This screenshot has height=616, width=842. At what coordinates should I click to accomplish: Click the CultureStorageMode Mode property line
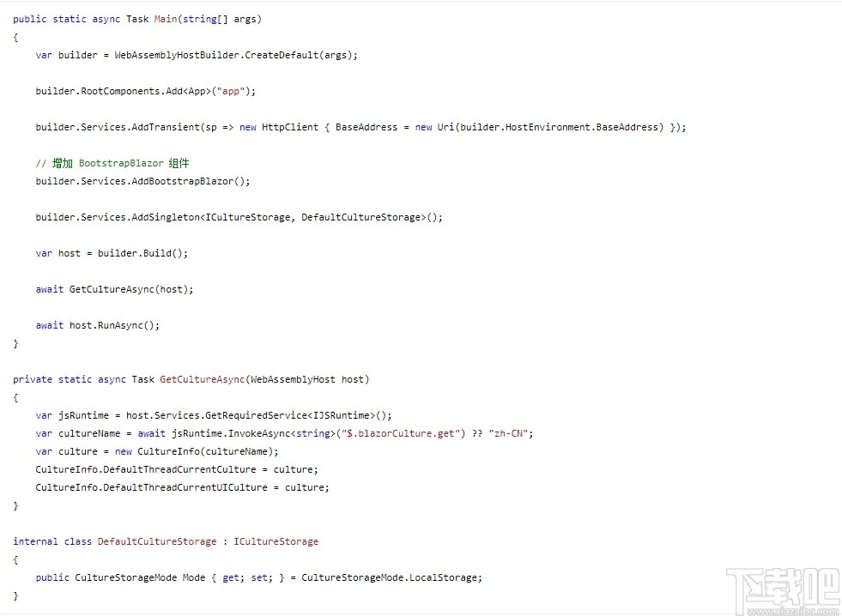point(259,578)
